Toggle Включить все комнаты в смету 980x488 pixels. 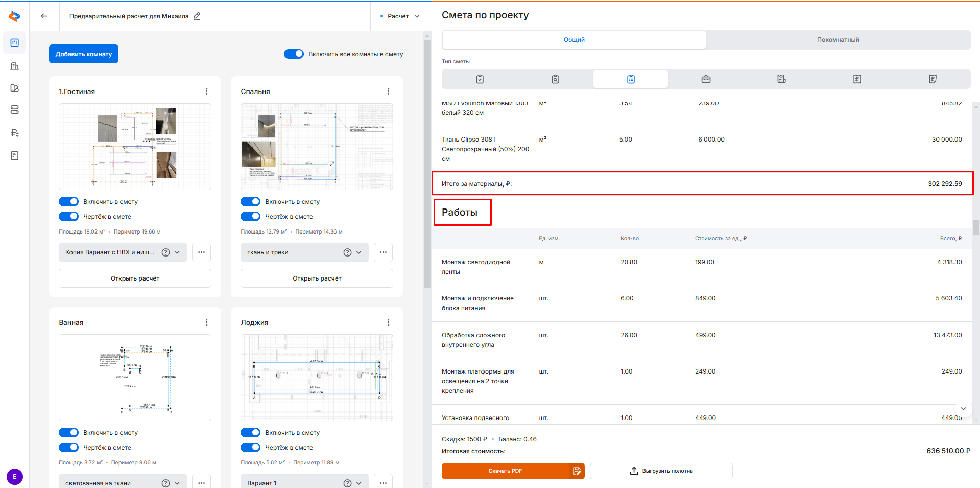294,54
